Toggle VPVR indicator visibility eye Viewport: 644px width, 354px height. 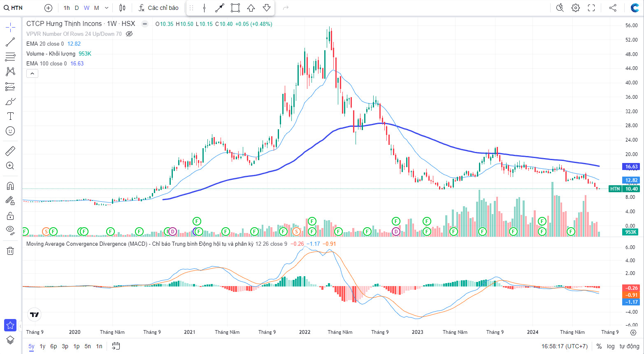(129, 34)
